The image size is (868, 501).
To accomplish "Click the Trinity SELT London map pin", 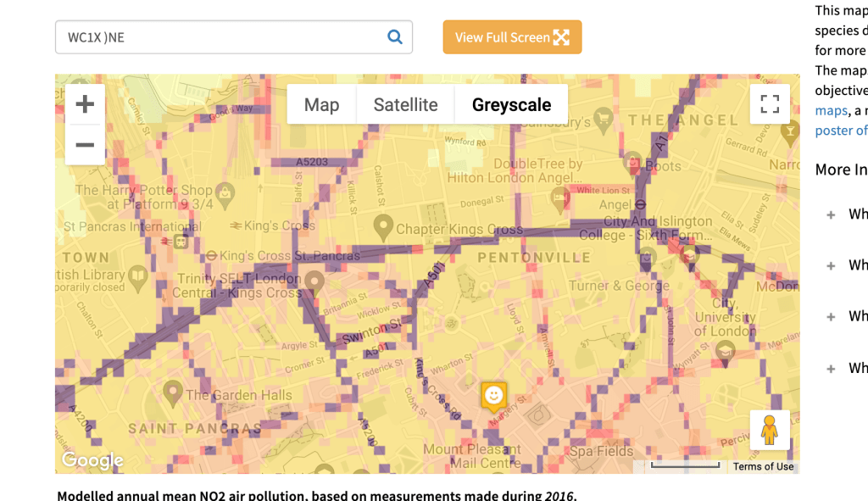I will pyautogui.click(x=315, y=280).
